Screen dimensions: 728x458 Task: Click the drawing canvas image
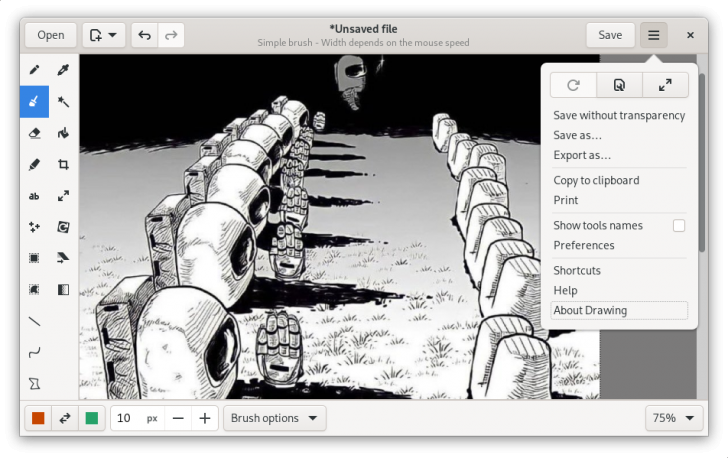pyautogui.click(x=339, y=227)
